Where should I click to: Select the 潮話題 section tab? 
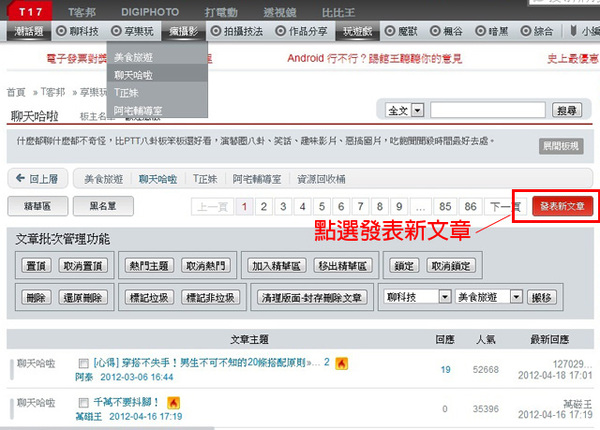(29, 31)
